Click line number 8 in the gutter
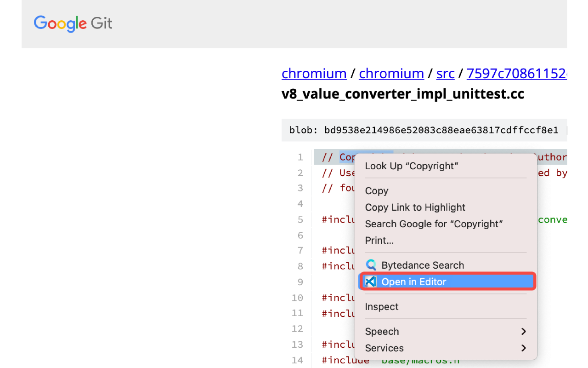 (x=300, y=266)
